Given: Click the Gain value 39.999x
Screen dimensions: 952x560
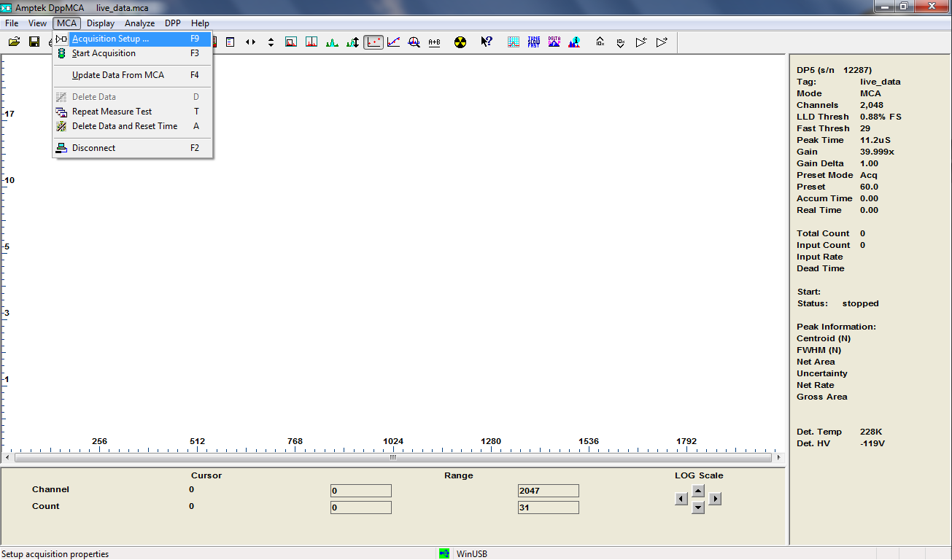Looking at the screenshot, I should pyautogui.click(x=877, y=152).
